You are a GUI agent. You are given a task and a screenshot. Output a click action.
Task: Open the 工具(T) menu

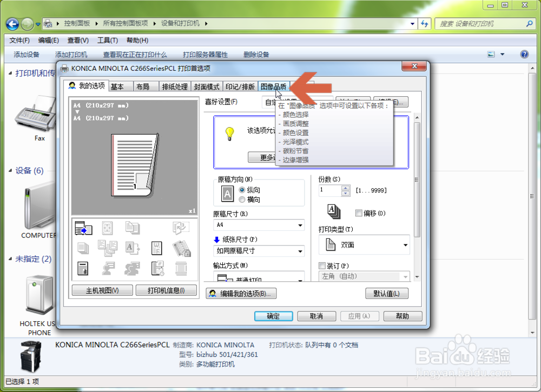click(107, 41)
